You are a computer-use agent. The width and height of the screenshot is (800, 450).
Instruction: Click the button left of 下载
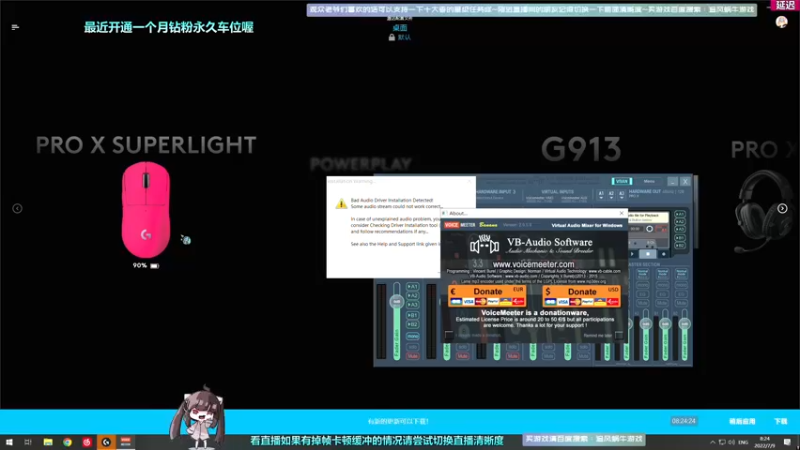tap(742, 421)
